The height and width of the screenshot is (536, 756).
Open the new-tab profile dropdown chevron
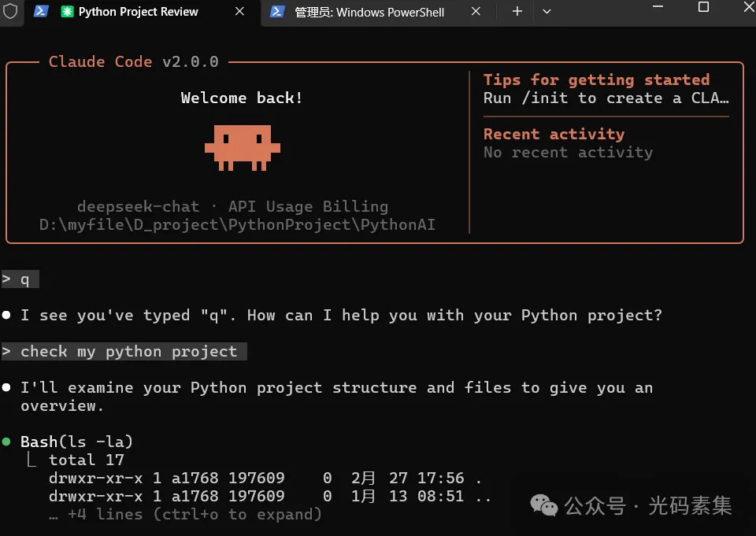(547, 12)
